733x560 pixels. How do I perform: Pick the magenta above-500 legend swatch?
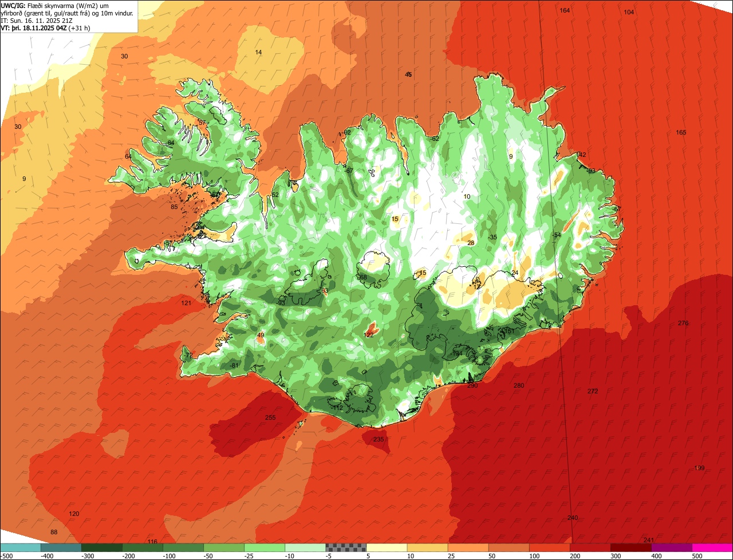712,547
